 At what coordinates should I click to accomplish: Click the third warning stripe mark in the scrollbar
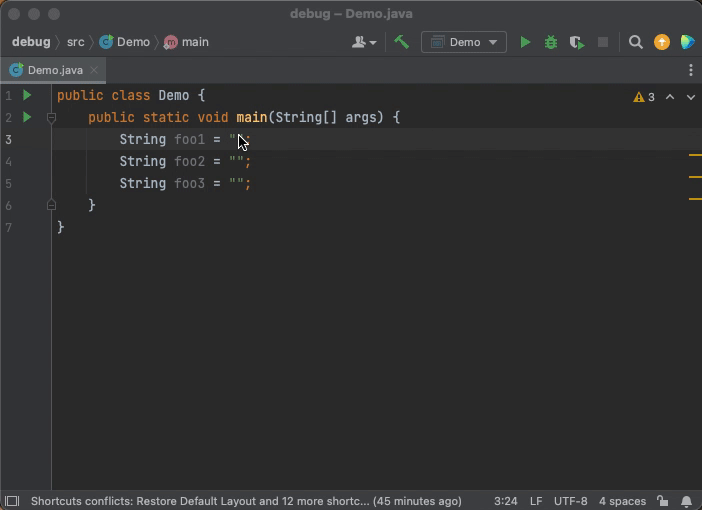coord(695,198)
